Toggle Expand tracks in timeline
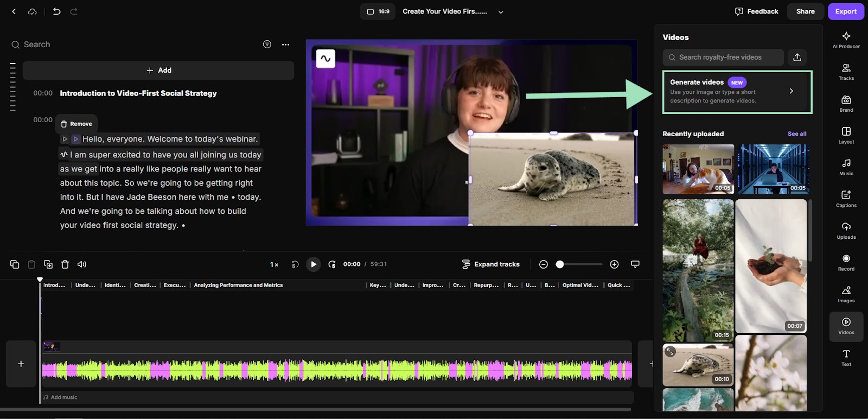Screen dimensions: 868x419 pyautogui.click(x=490, y=264)
